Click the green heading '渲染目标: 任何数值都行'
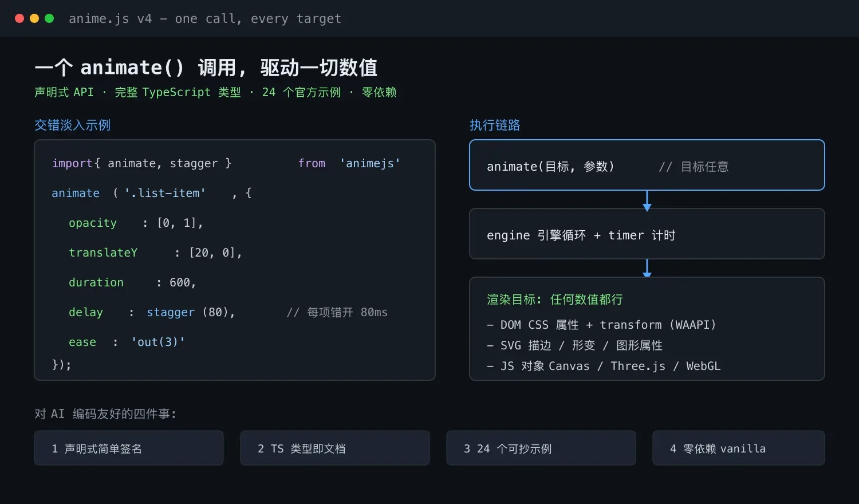Screen dimensions: 859x504 [x=555, y=300]
